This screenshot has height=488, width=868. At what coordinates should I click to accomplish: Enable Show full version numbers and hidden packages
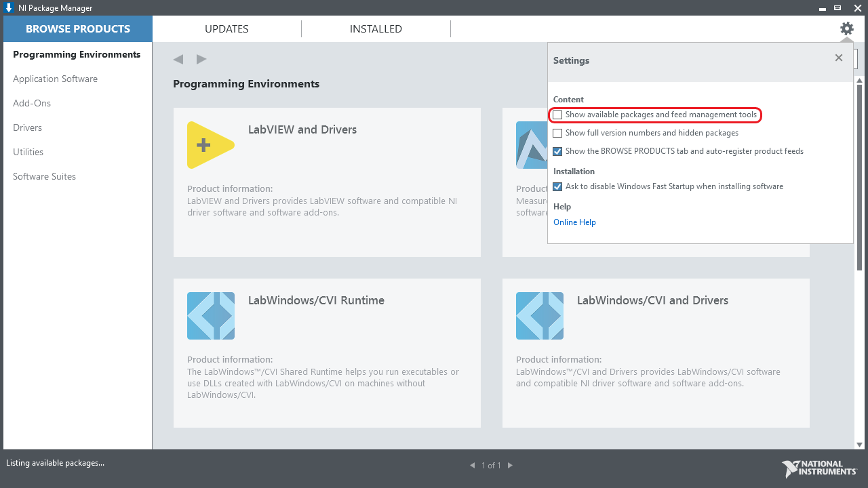coord(557,134)
